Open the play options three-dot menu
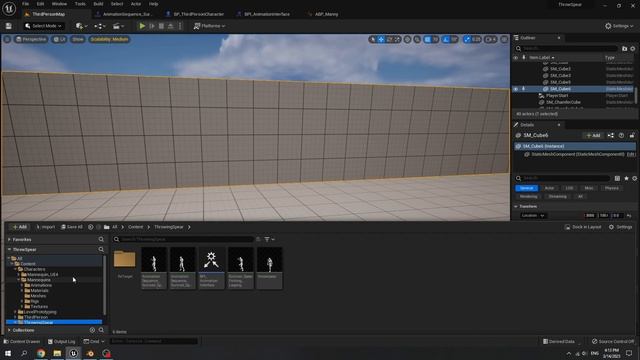 [x=180, y=26]
